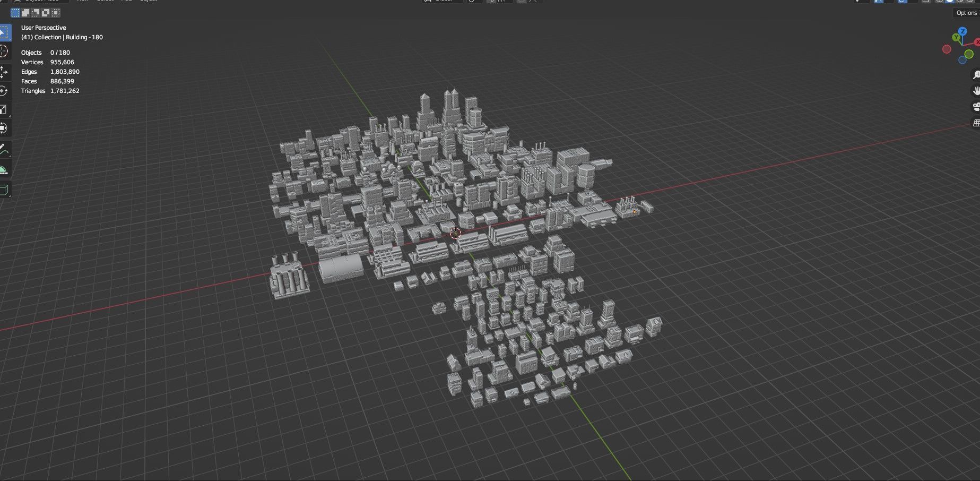
Task: Click the Edges '1,803,890' statistic
Action: [65, 72]
